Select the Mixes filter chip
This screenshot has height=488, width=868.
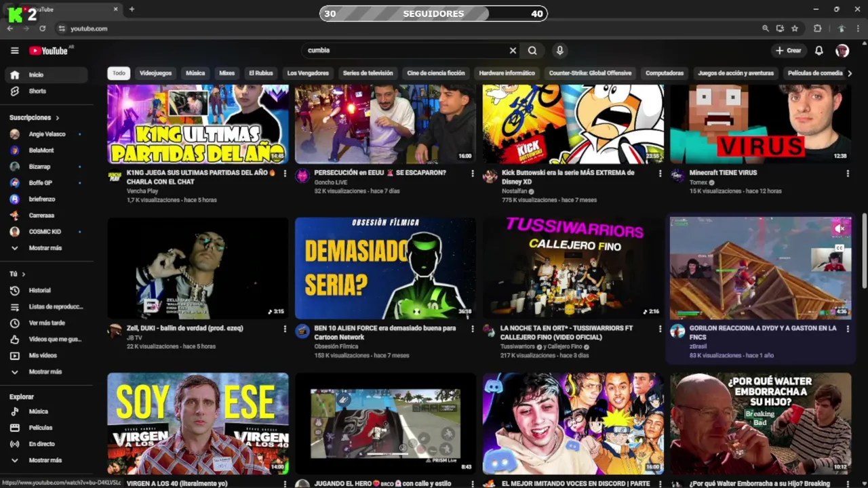click(226, 73)
